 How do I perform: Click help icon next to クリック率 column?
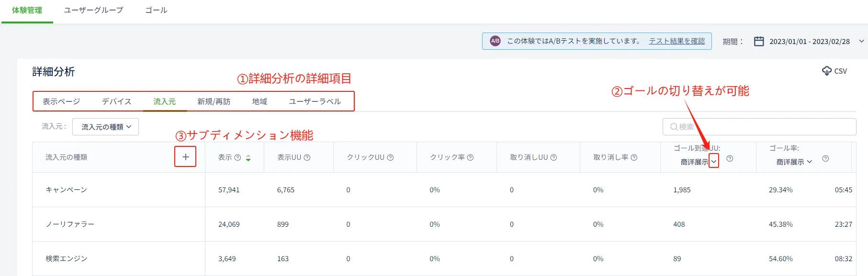(470, 157)
